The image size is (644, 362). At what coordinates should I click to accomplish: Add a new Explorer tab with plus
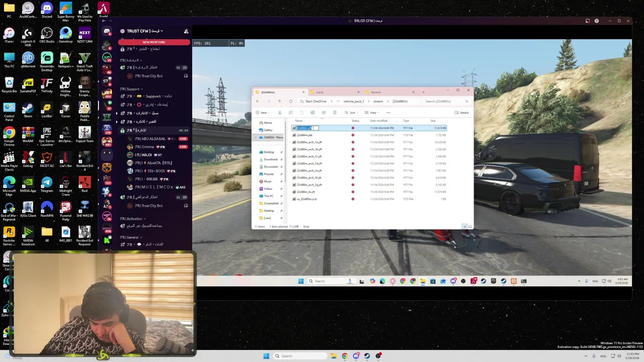click(x=423, y=92)
